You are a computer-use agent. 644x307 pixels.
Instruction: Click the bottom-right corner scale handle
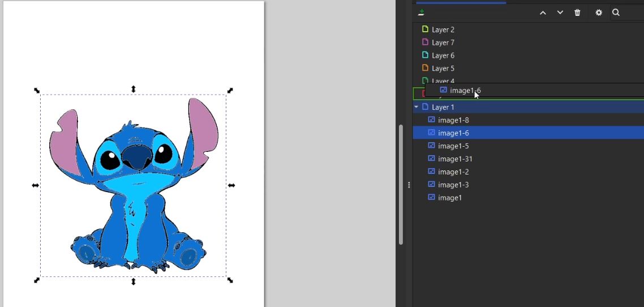coord(230,280)
